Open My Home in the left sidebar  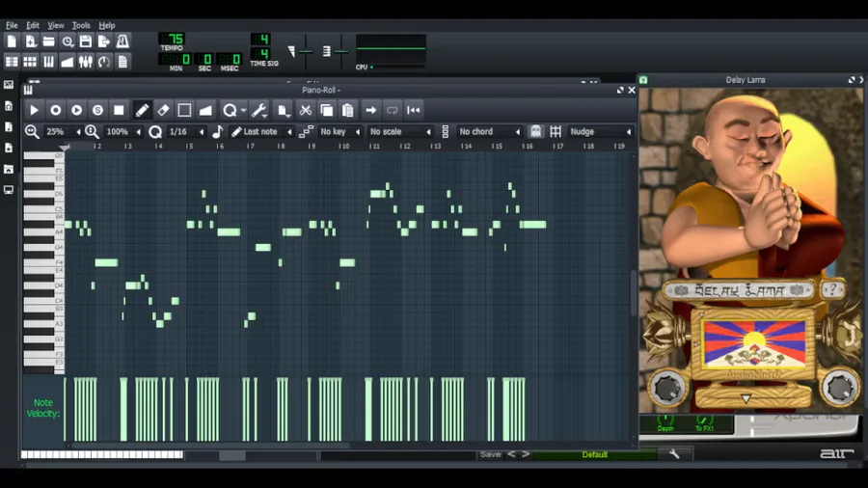click(x=9, y=169)
